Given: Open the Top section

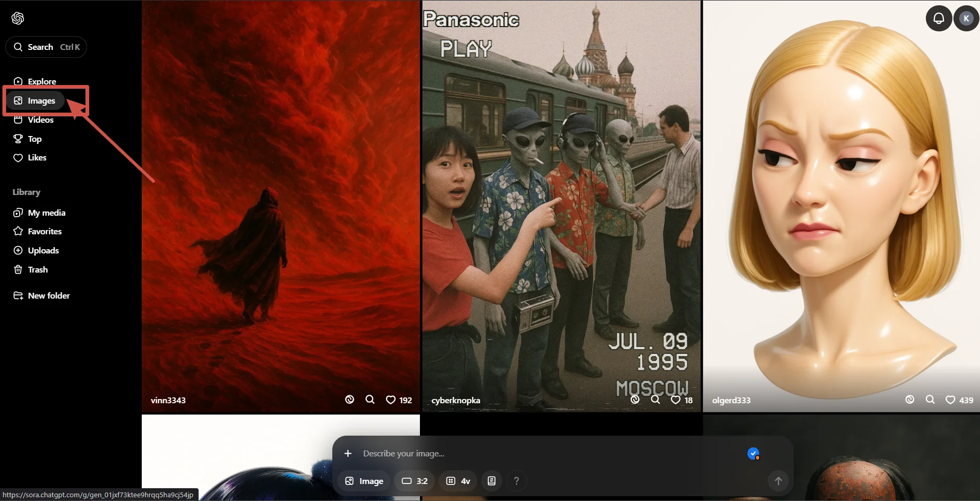Looking at the screenshot, I should point(28,139).
